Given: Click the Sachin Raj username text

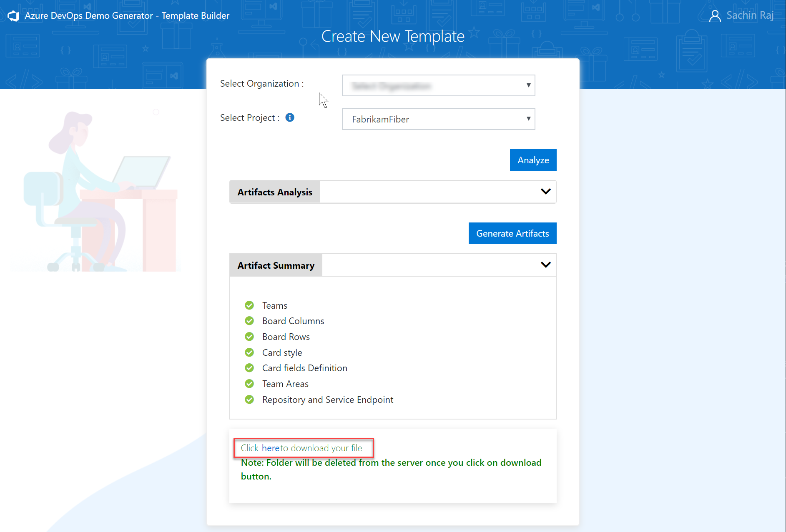Looking at the screenshot, I should [750, 15].
